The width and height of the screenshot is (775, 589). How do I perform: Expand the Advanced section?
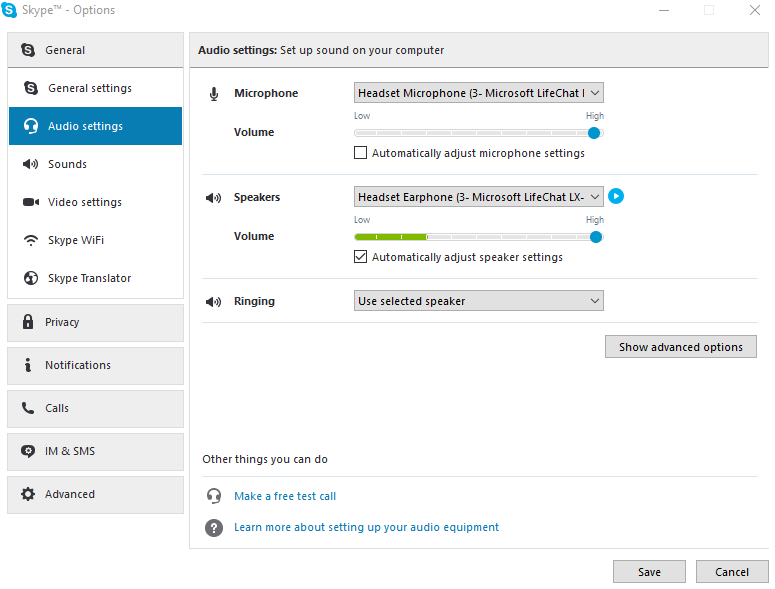(95, 495)
